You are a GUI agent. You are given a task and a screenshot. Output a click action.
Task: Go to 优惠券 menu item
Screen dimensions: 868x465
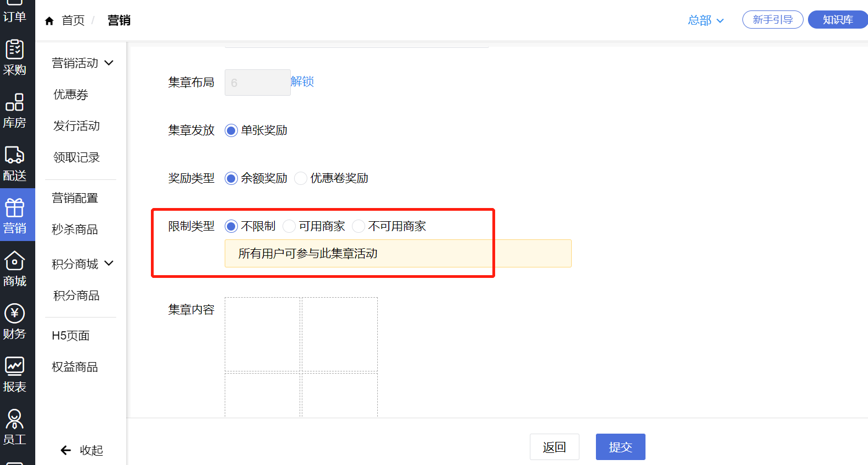(x=70, y=95)
